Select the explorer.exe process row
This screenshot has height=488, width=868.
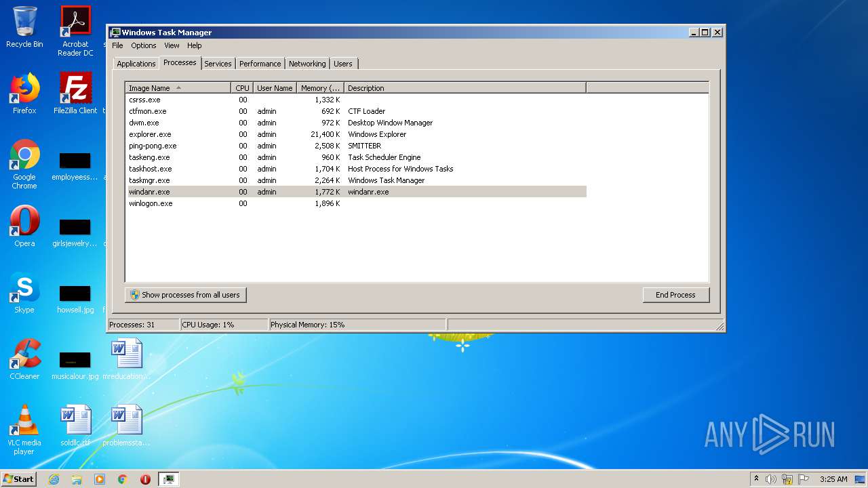coord(356,134)
